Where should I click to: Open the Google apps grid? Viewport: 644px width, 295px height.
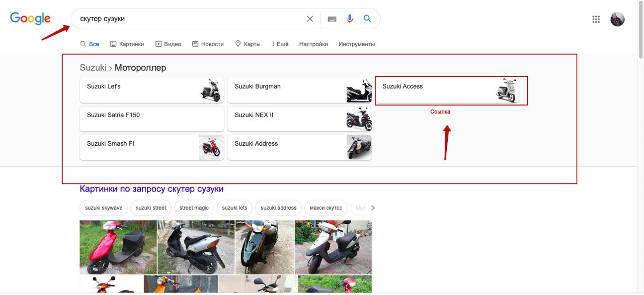596,19
